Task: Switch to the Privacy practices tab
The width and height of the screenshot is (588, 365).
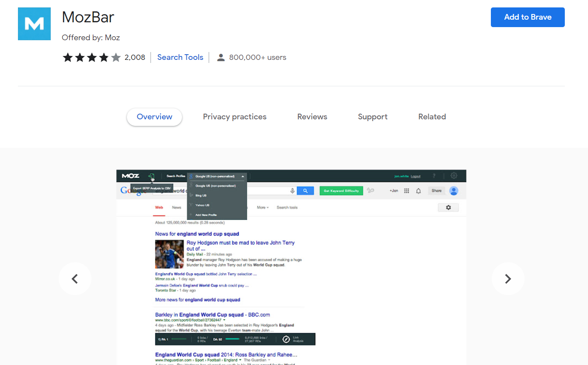Action: point(234,117)
